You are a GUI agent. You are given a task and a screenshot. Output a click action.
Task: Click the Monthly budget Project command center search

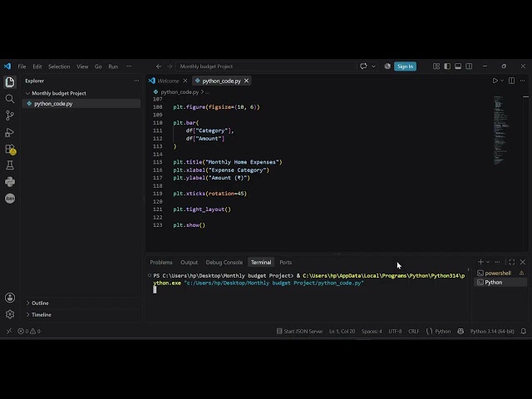click(266, 66)
